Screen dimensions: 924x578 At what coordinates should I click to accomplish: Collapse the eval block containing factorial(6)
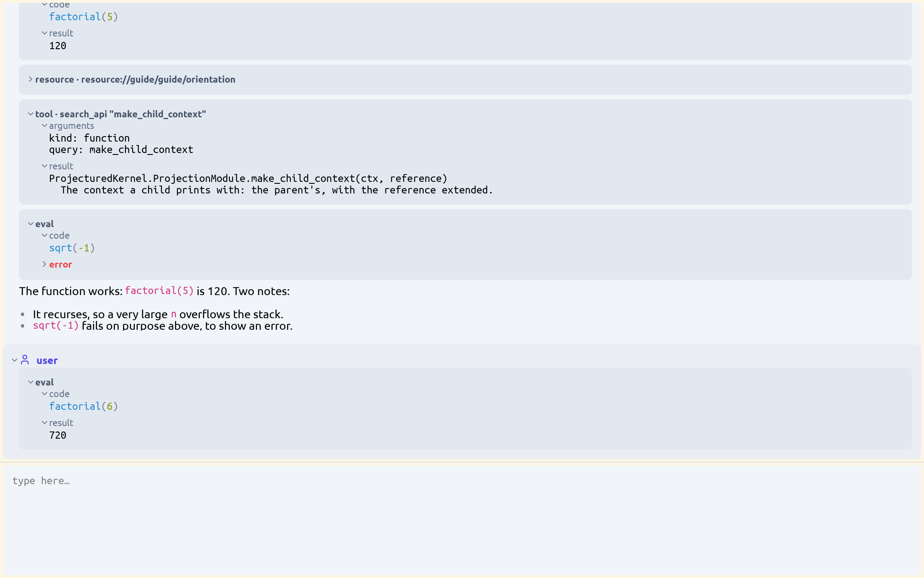(x=31, y=382)
